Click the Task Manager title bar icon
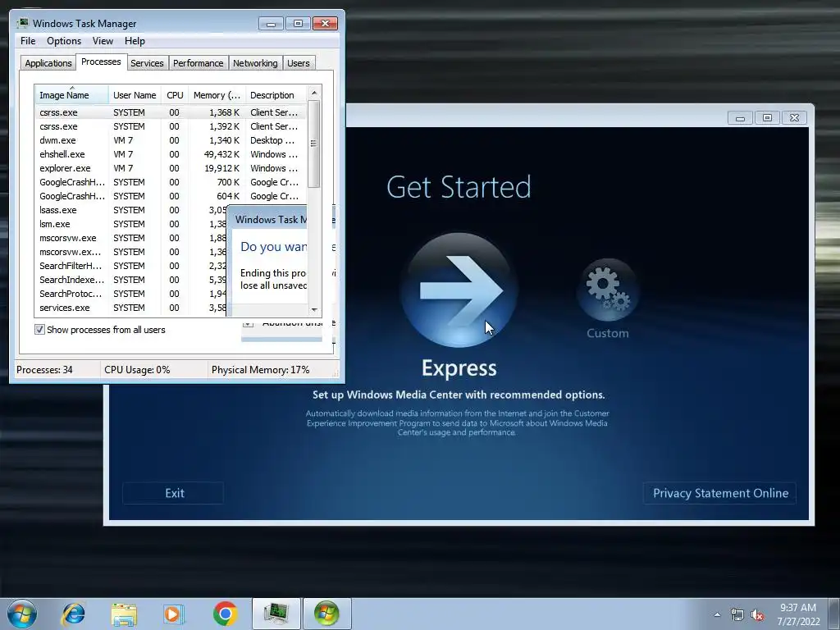Screen dimensions: 840x630 [22, 23]
